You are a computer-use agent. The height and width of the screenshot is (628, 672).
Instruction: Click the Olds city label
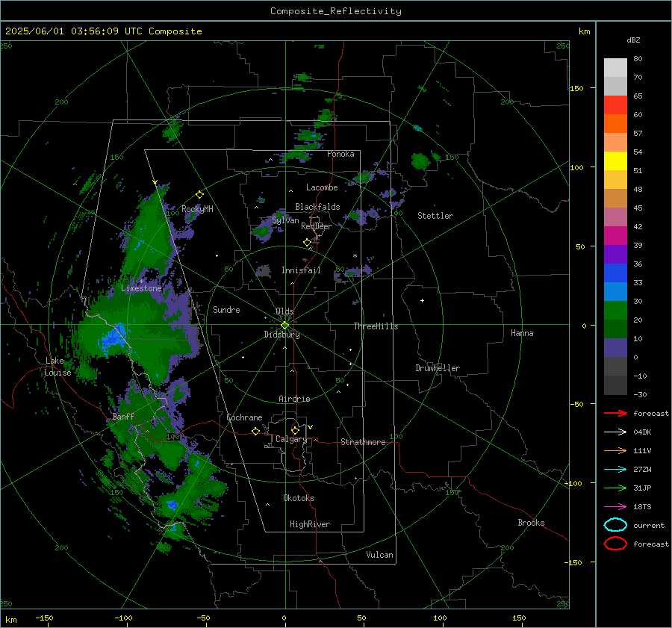[x=284, y=311]
